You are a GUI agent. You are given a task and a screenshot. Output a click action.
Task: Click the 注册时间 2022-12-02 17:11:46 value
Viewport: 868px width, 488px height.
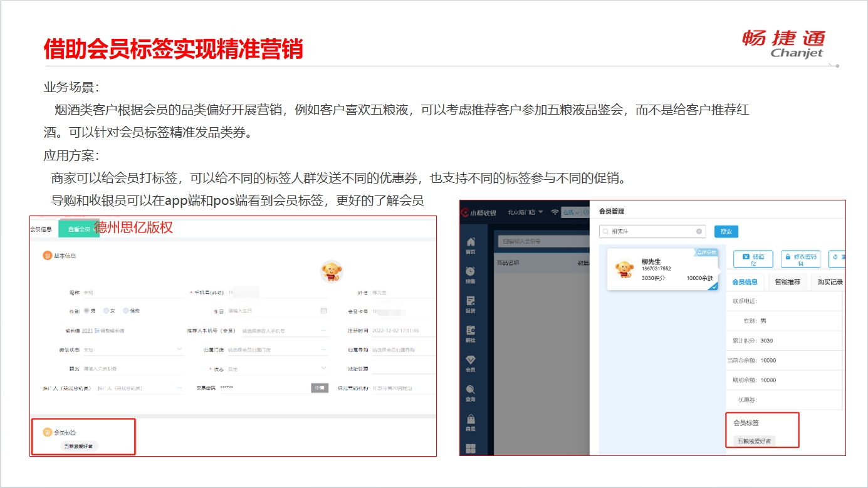pos(395,330)
